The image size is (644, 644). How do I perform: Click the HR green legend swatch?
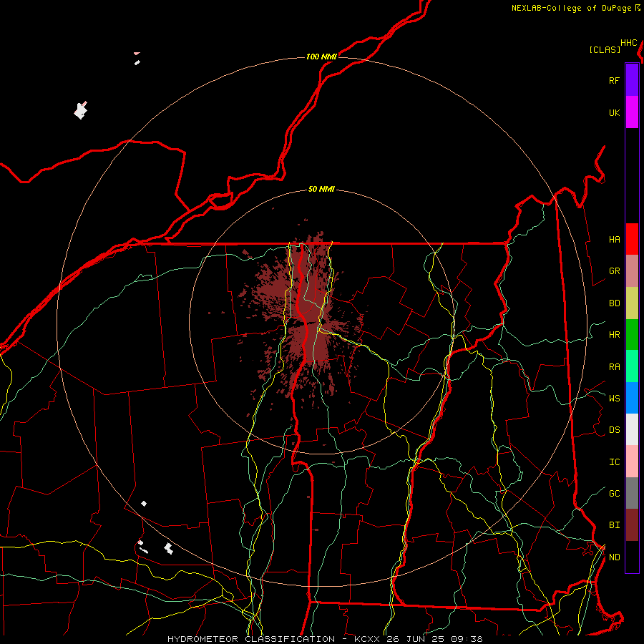tap(632, 335)
